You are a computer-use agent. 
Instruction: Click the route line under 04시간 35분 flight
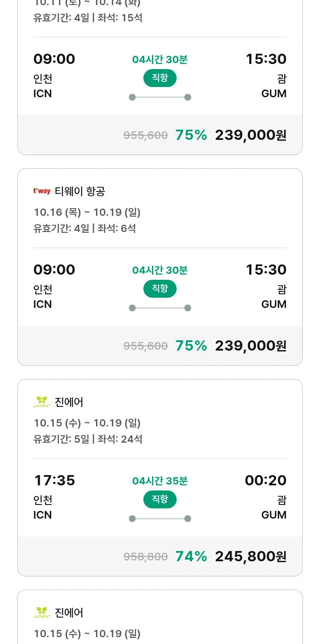tap(160, 519)
